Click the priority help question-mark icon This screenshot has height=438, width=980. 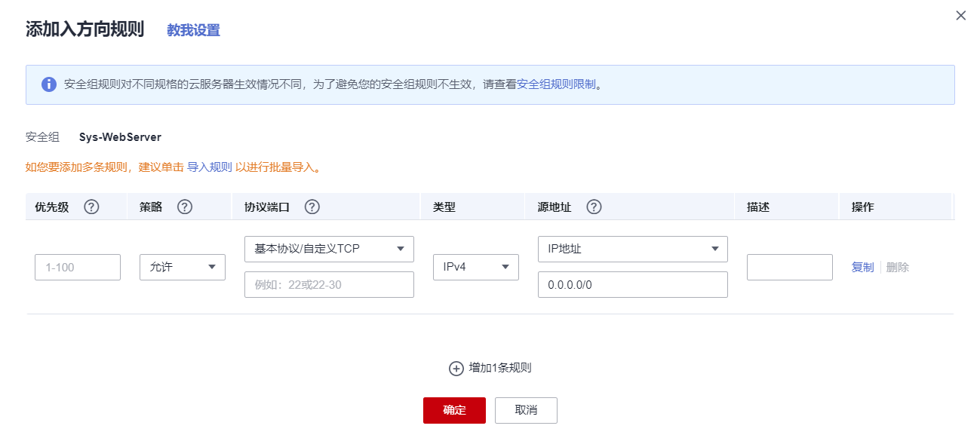tap(92, 207)
